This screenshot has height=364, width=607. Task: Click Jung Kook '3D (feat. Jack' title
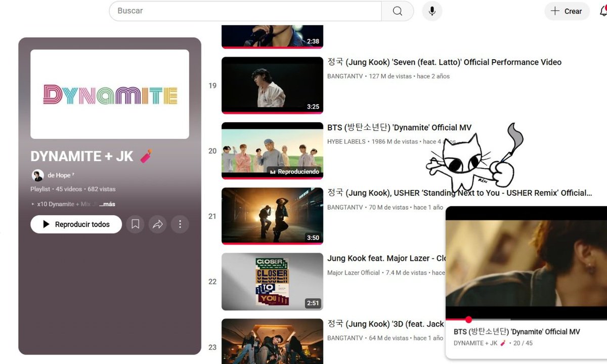386,324
